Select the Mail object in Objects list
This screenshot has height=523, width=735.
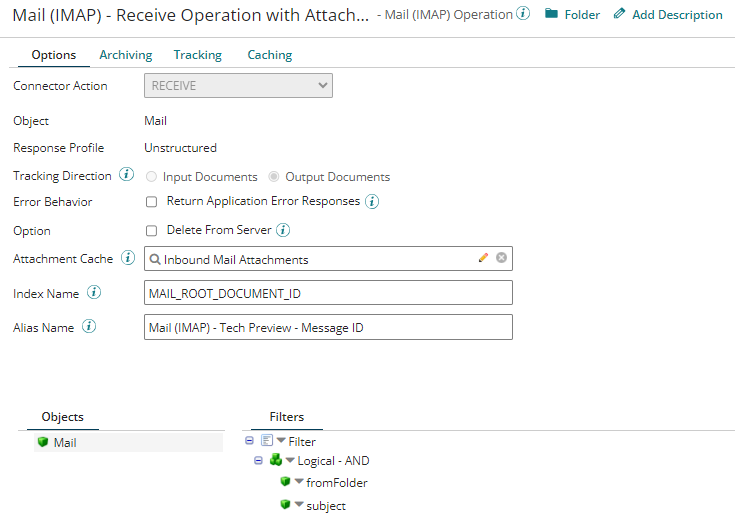64,442
